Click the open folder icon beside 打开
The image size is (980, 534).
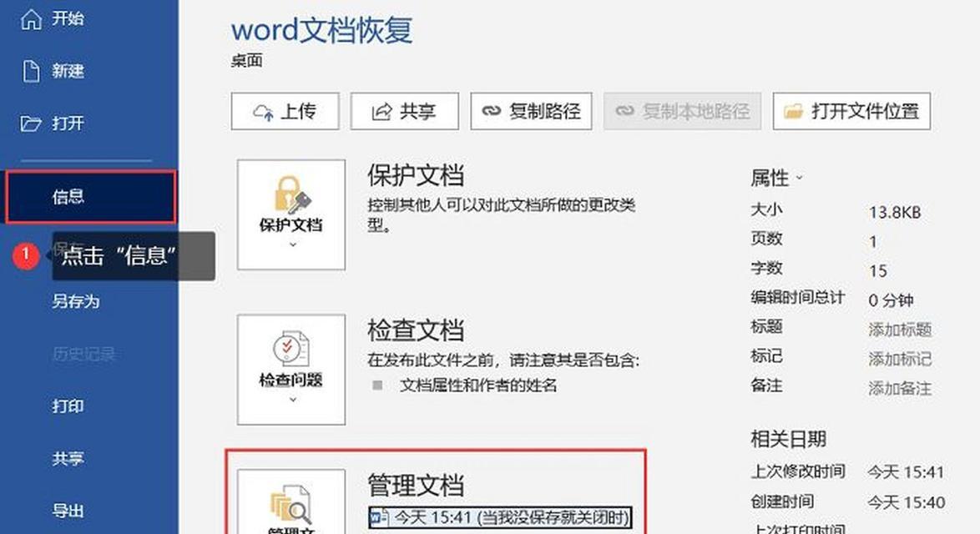[31, 123]
